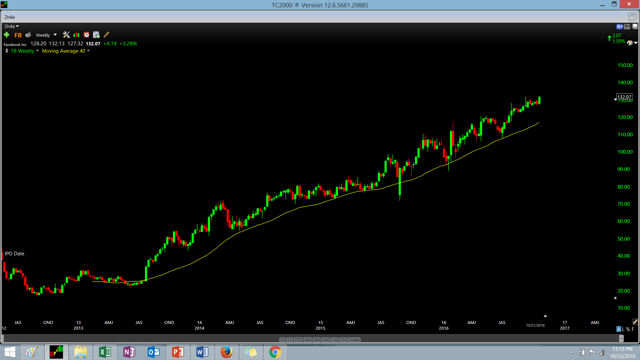Open the layout name dropdown menu
The image size is (640, 360).
(11, 26)
